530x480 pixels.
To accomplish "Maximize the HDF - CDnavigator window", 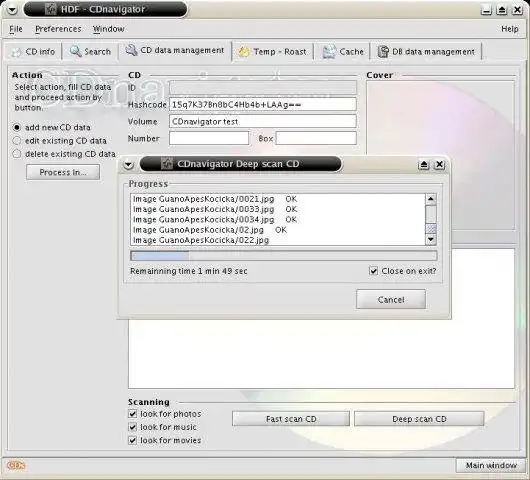I will tap(502, 10).
